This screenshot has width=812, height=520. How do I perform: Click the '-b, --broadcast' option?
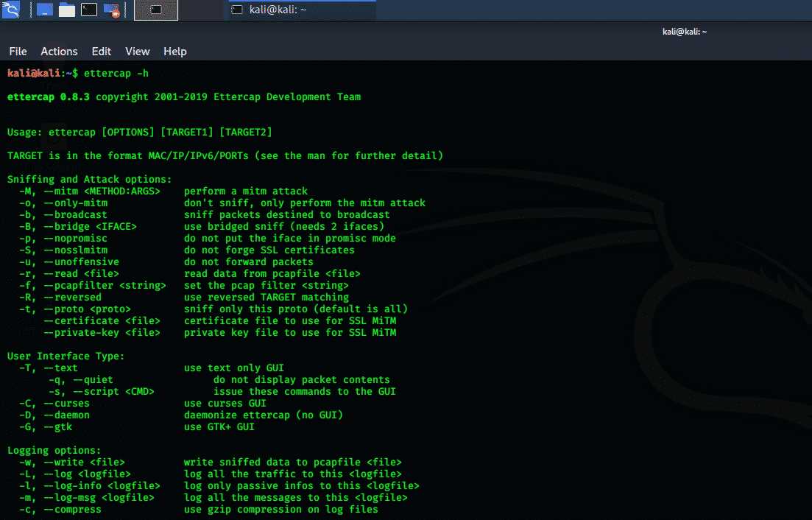pyautogui.click(x=63, y=215)
